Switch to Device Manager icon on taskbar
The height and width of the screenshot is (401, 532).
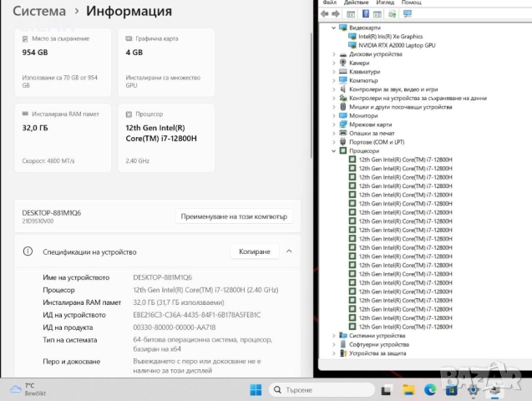coord(494,390)
